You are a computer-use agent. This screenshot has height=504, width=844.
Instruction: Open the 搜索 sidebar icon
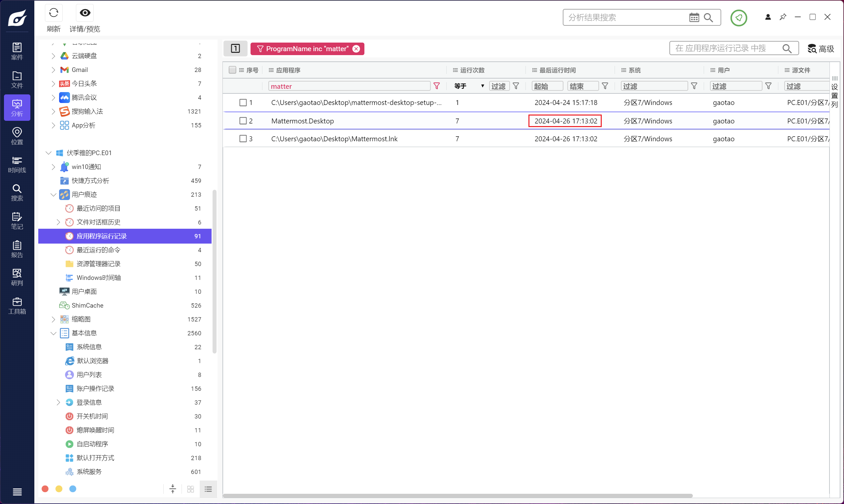tap(17, 192)
